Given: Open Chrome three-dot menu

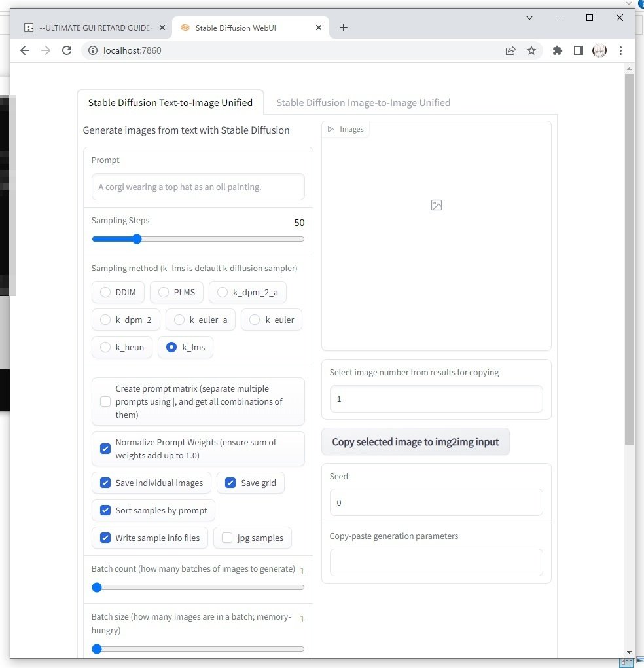Looking at the screenshot, I should tap(620, 50).
